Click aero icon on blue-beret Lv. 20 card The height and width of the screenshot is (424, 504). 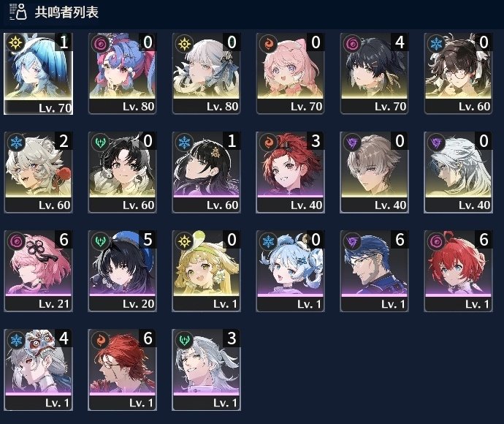99,241
